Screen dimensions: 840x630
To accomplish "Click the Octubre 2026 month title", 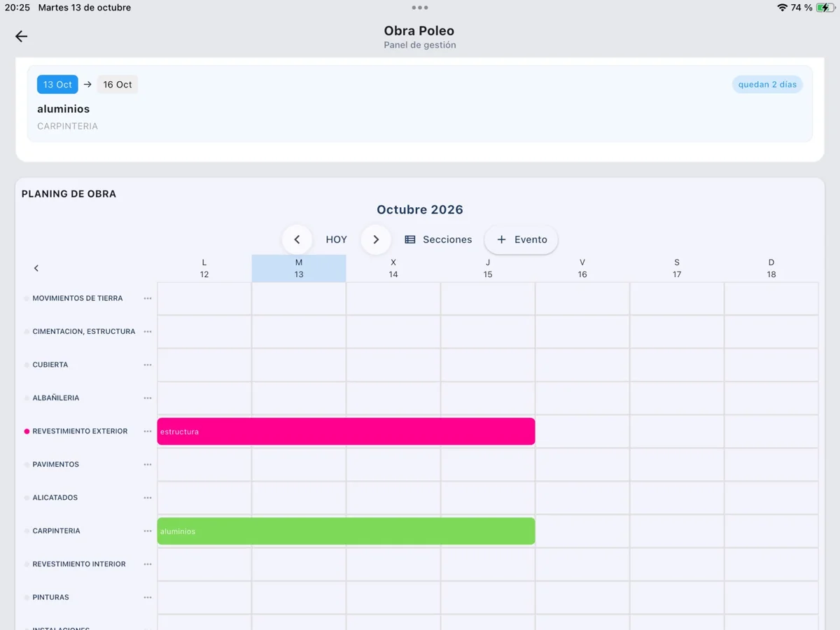I will point(420,210).
